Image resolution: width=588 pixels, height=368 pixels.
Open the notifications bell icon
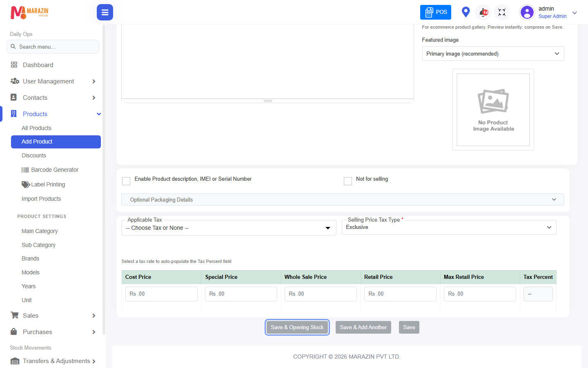pos(483,12)
